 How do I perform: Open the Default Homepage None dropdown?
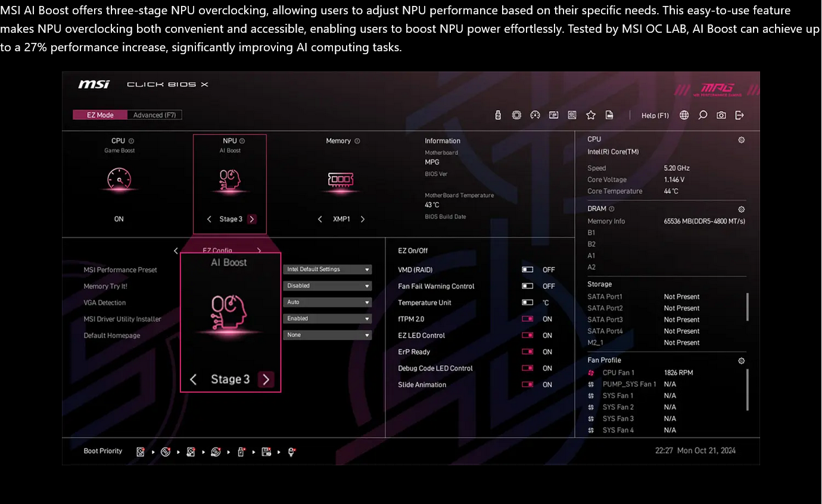(x=327, y=335)
